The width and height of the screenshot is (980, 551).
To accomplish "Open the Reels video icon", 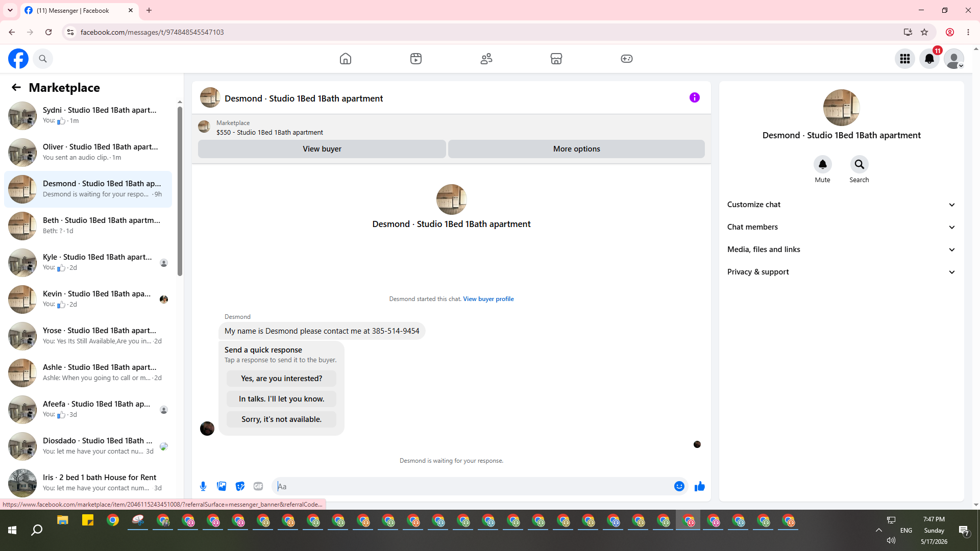I will tap(416, 59).
